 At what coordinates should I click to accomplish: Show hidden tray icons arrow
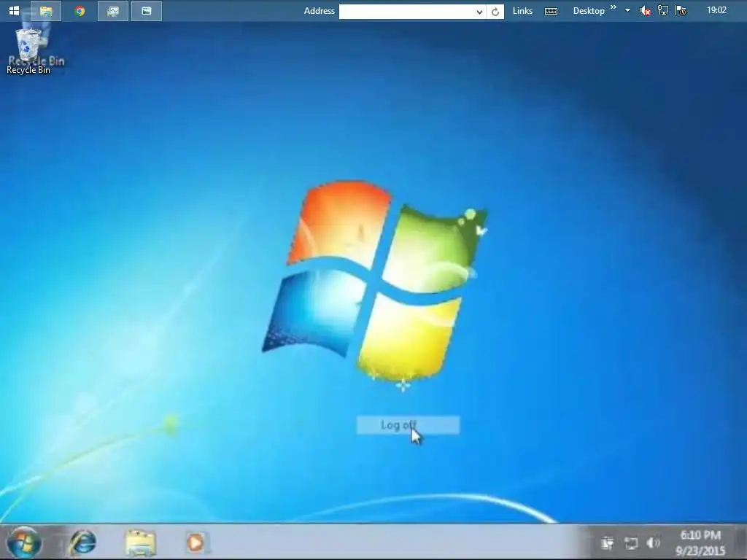pyautogui.click(x=627, y=10)
